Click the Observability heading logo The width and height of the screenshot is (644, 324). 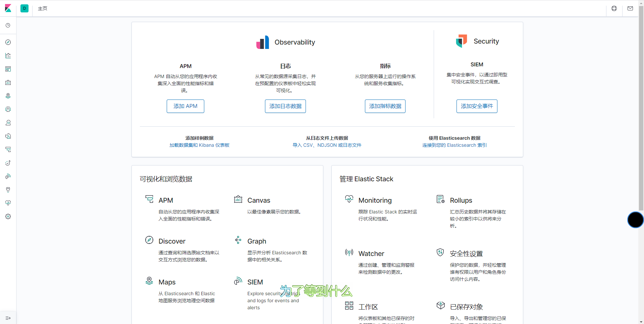point(263,42)
